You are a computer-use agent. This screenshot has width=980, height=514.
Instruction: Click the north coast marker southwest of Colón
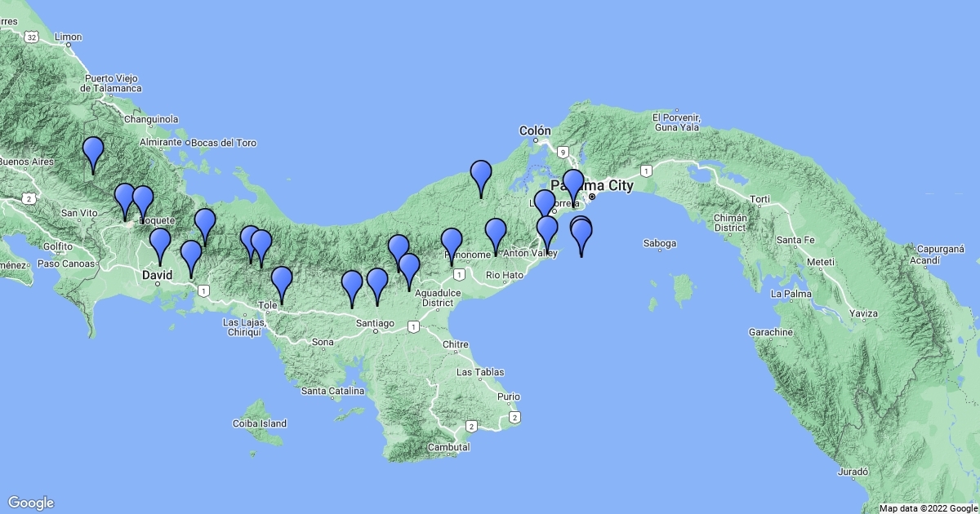click(481, 179)
